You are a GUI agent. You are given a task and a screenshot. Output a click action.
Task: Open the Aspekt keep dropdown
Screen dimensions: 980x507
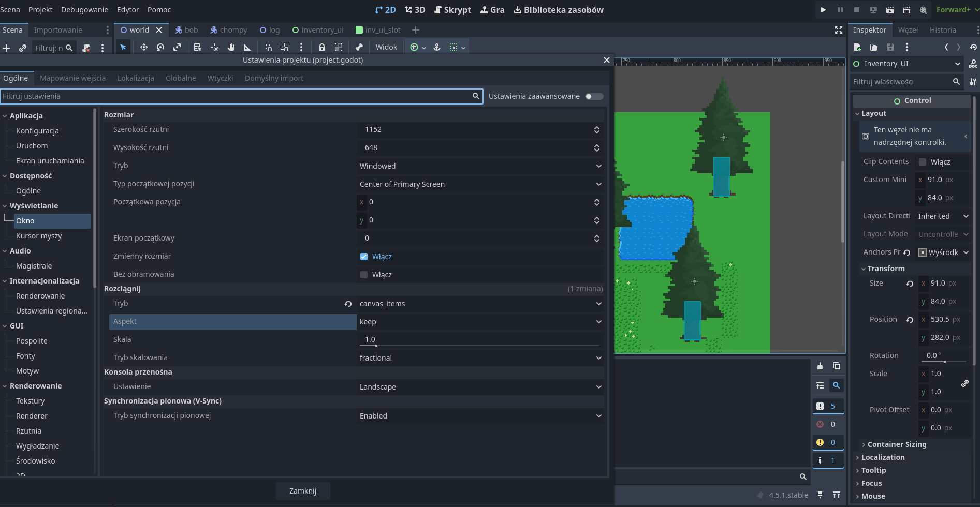[480, 322]
